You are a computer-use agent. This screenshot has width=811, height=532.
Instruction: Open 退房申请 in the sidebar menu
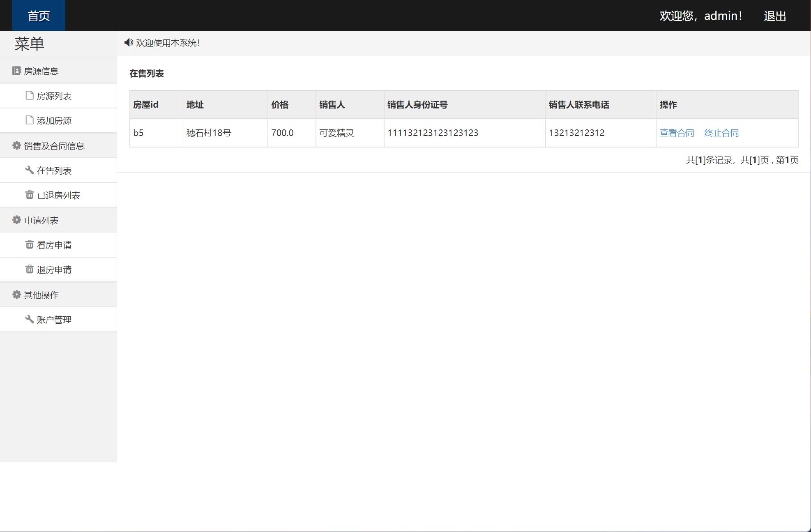pos(54,270)
